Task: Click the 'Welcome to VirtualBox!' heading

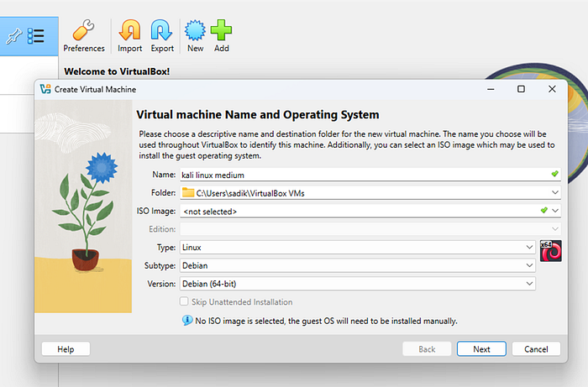Action: [x=117, y=71]
